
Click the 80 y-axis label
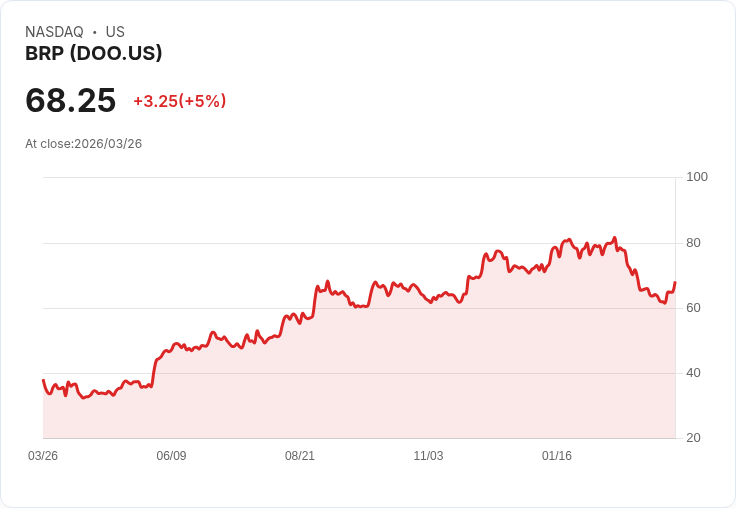click(693, 242)
